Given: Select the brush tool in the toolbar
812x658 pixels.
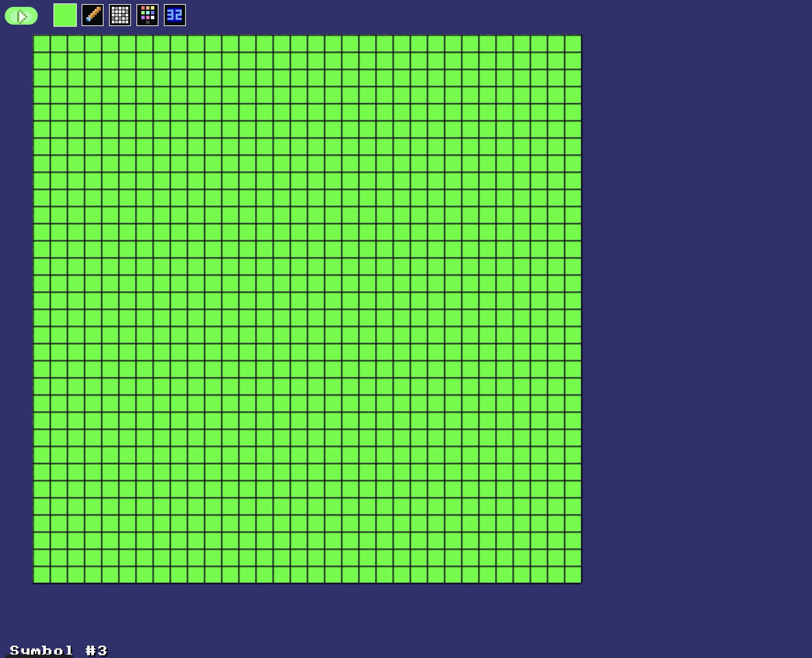Looking at the screenshot, I should pyautogui.click(x=92, y=15).
